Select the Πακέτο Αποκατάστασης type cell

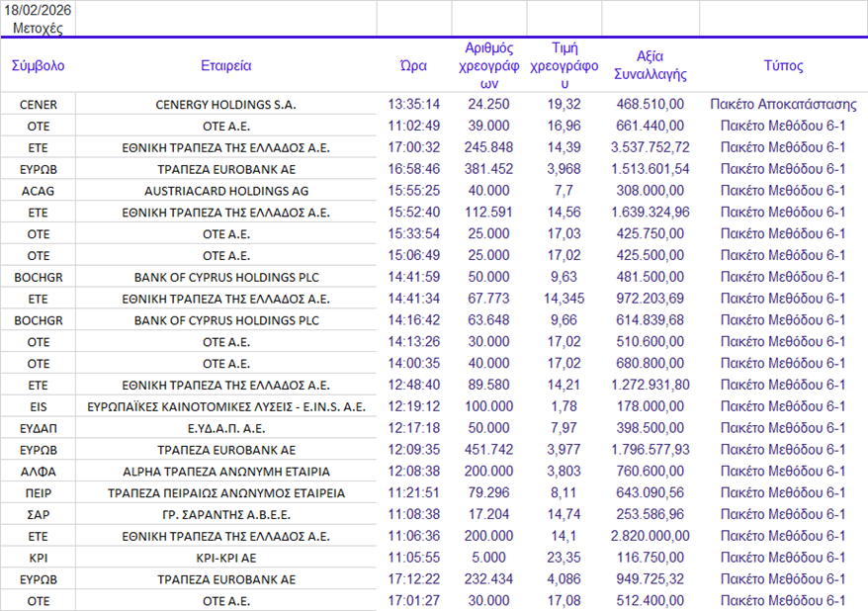tap(783, 104)
